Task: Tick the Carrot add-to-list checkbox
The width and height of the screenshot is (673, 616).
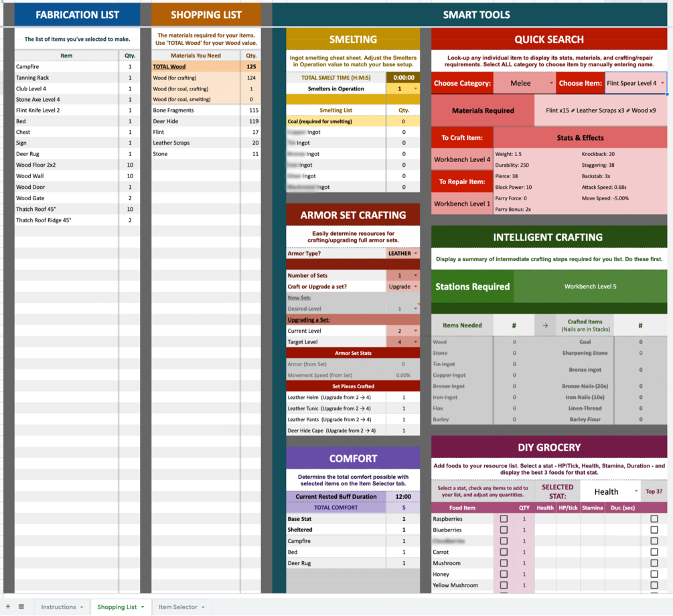Action: pos(504,552)
